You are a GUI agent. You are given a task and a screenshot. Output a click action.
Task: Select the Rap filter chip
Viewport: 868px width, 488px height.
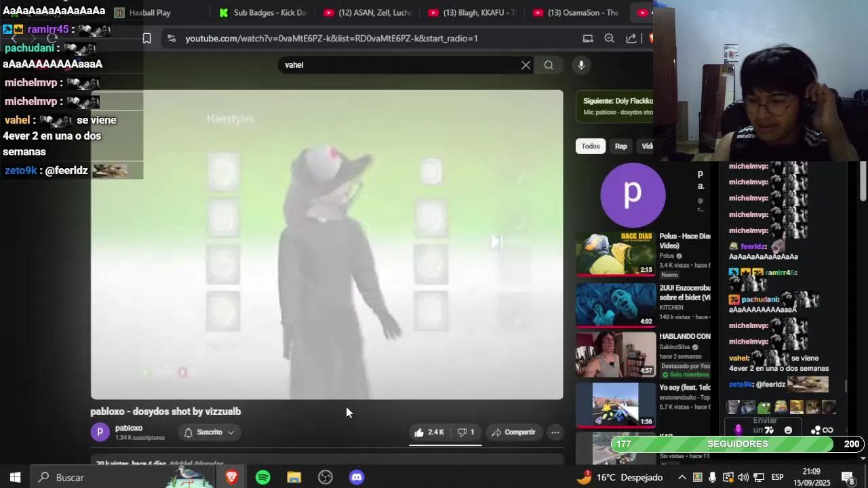[x=621, y=146]
